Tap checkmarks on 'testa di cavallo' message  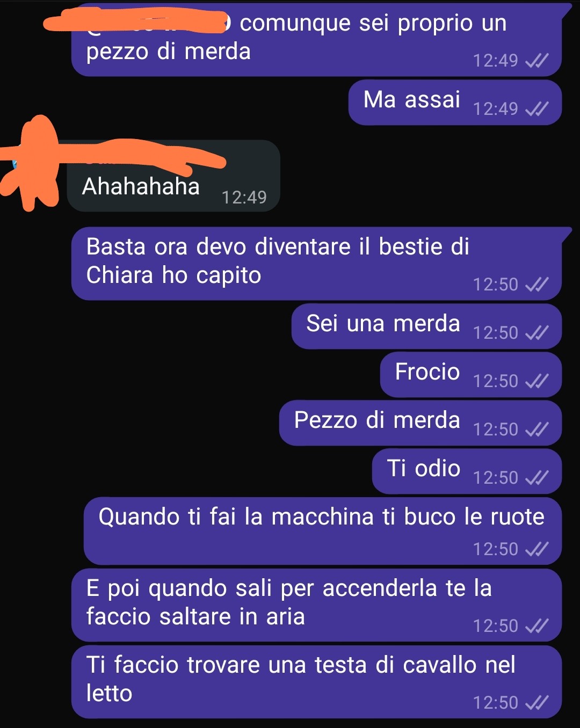point(536,703)
